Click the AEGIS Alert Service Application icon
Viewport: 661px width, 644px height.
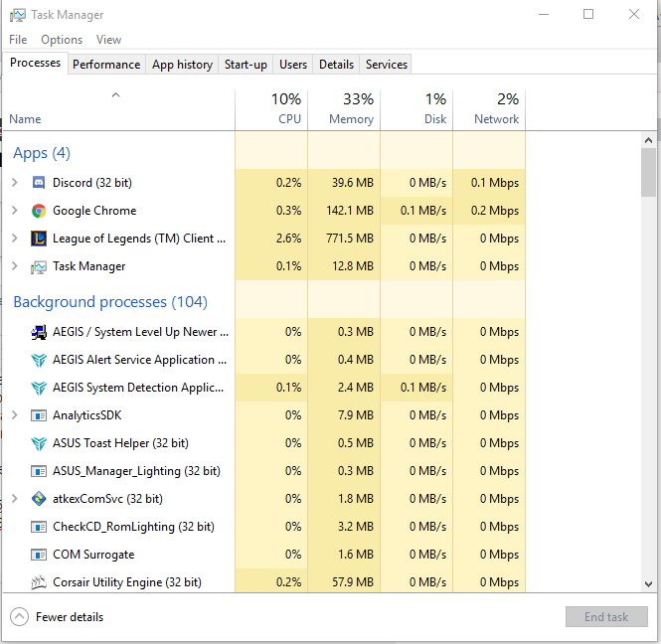(x=39, y=361)
